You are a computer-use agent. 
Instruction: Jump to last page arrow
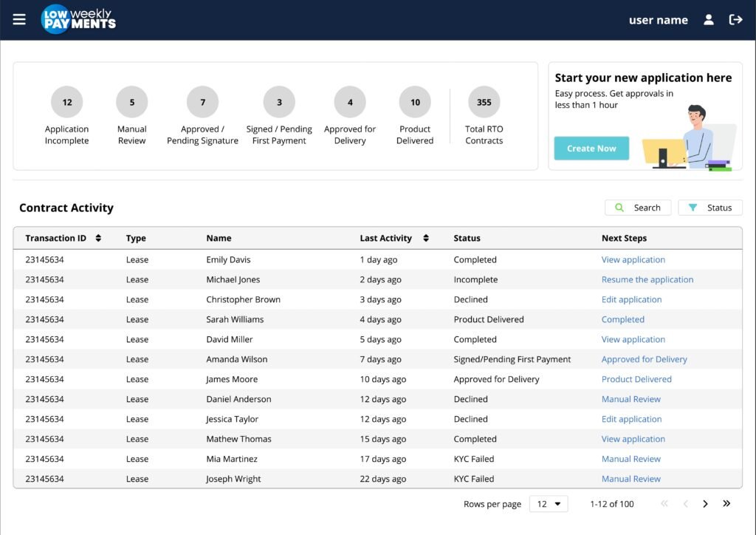(x=726, y=504)
